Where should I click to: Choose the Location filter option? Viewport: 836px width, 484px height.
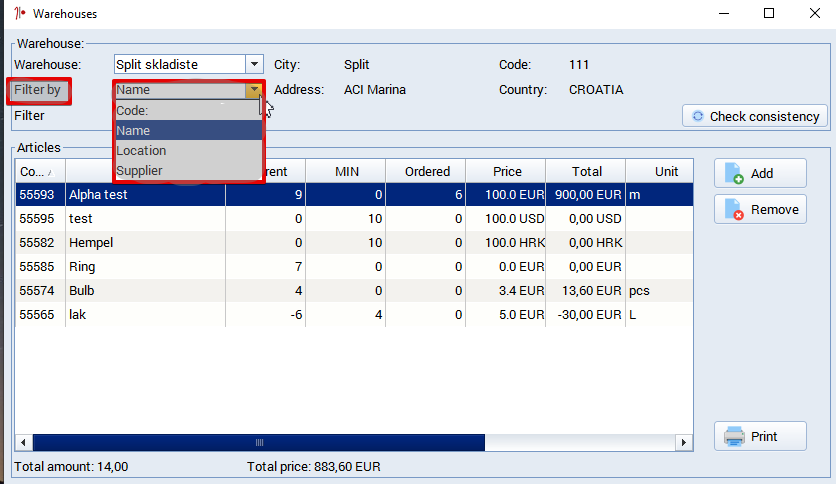pyautogui.click(x=189, y=151)
